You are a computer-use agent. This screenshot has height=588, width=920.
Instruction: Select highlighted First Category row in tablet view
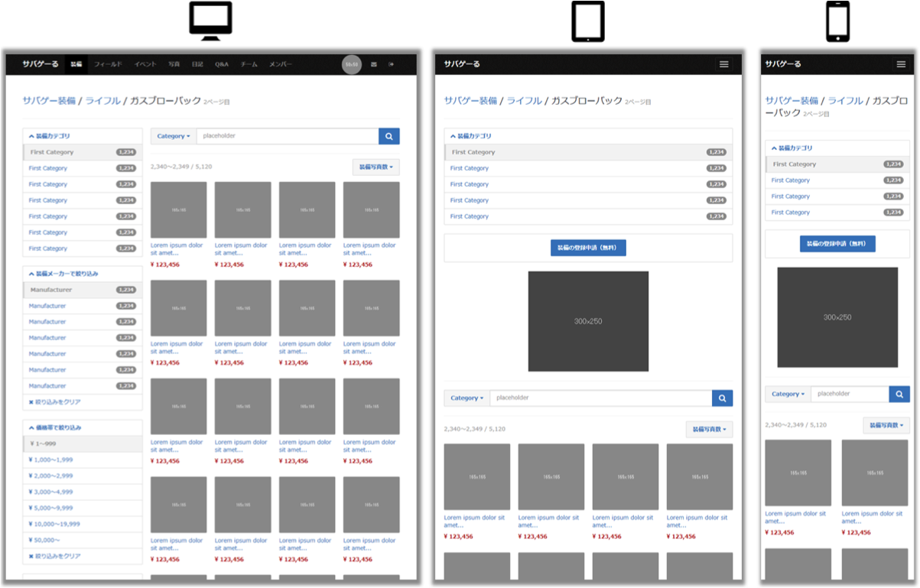point(588,152)
